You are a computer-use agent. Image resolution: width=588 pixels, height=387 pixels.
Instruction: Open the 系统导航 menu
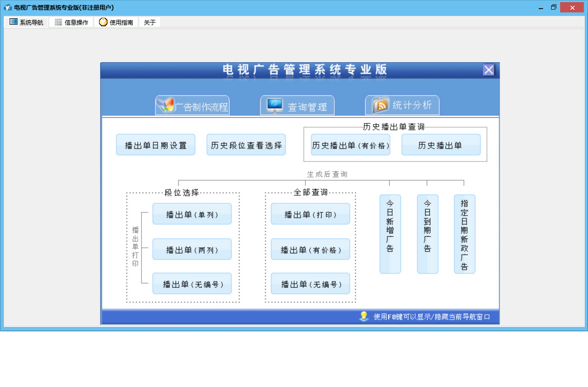(x=26, y=22)
